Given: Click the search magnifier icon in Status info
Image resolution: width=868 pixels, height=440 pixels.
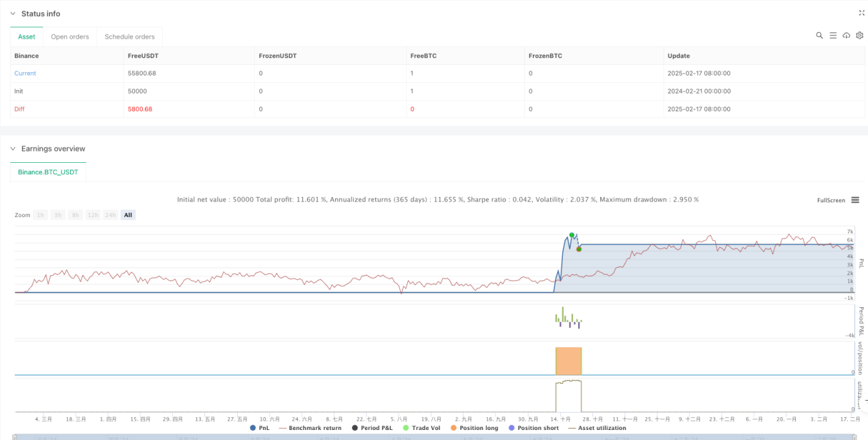Looking at the screenshot, I should point(819,35).
